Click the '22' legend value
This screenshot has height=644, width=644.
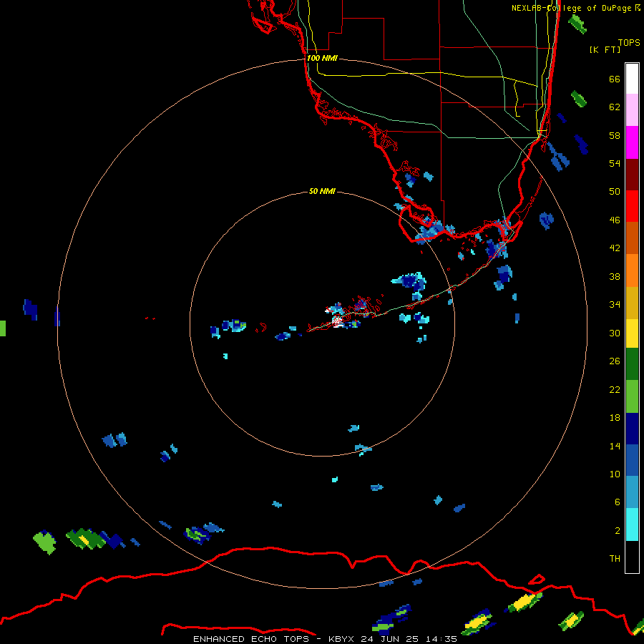pyautogui.click(x=615, y=389)
